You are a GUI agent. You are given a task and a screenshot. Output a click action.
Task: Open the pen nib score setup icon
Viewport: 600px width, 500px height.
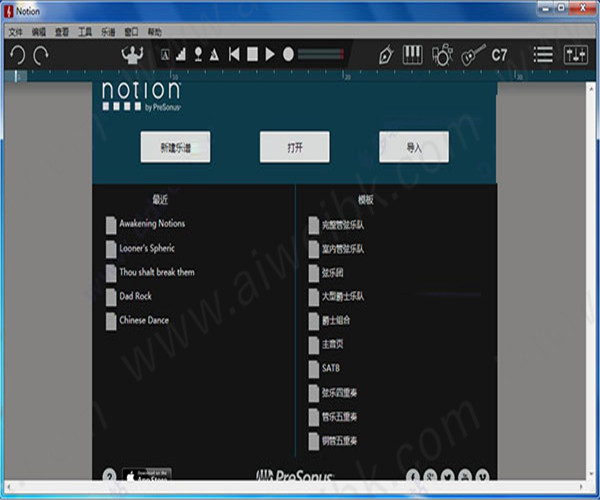pyautogui.click(x=386, y=55)
